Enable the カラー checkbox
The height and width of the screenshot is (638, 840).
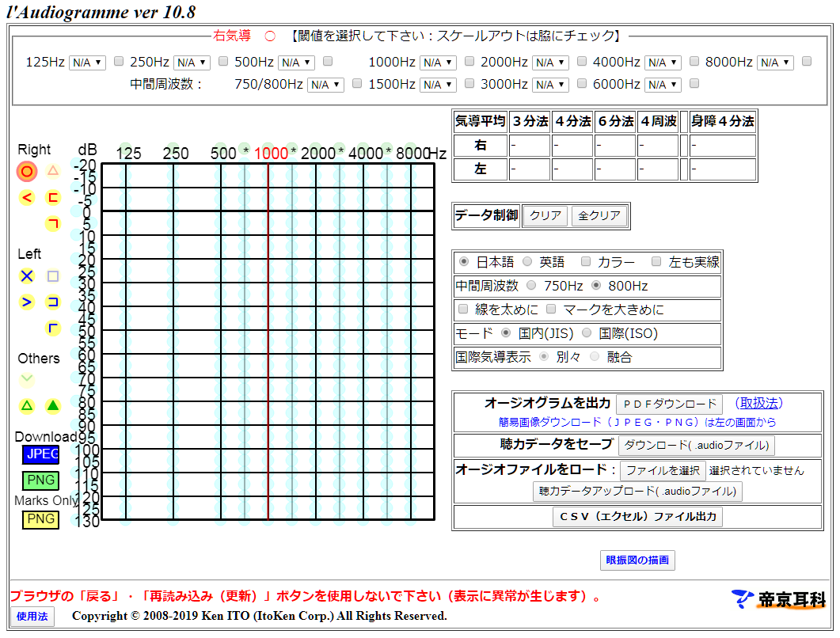[586, 261]
